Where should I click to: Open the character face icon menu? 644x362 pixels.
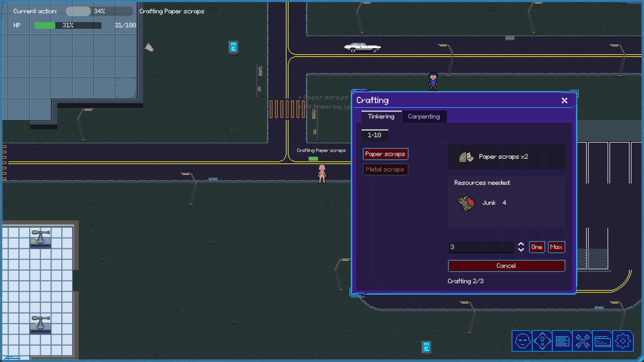tap(522, 341)
